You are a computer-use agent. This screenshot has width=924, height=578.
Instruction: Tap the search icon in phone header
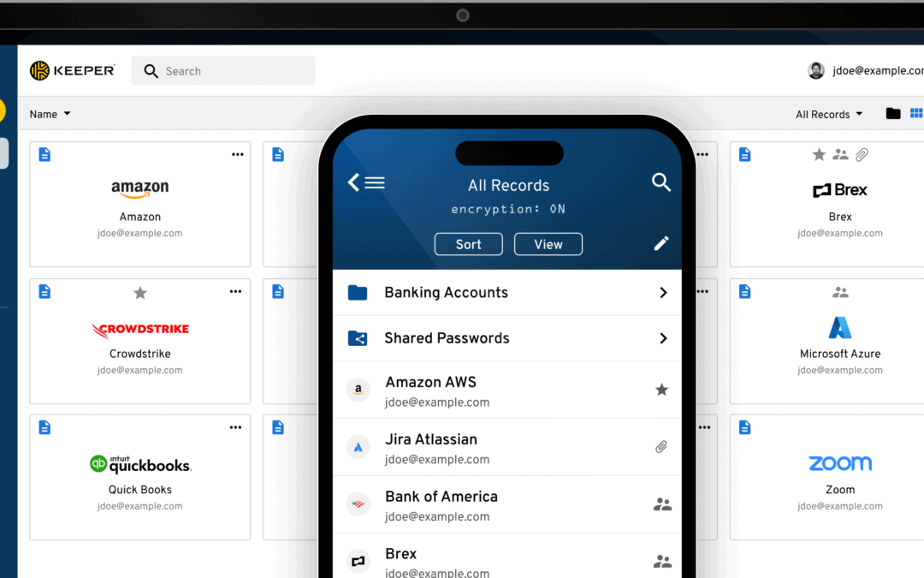coord(661,182)
